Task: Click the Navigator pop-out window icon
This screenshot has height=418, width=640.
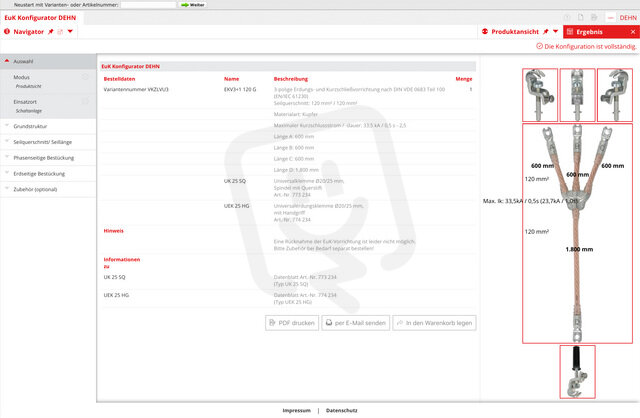Action: pos(60,32)
